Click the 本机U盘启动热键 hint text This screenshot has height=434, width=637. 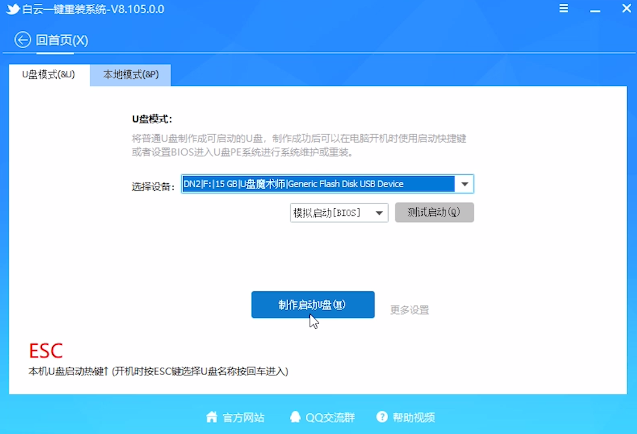click(158, 371)
